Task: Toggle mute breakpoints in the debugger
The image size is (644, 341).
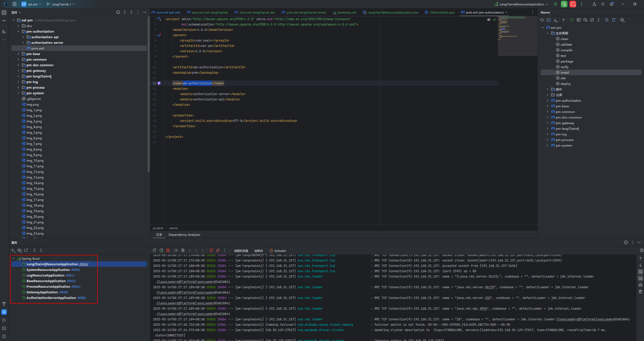Action: point(218,251)
